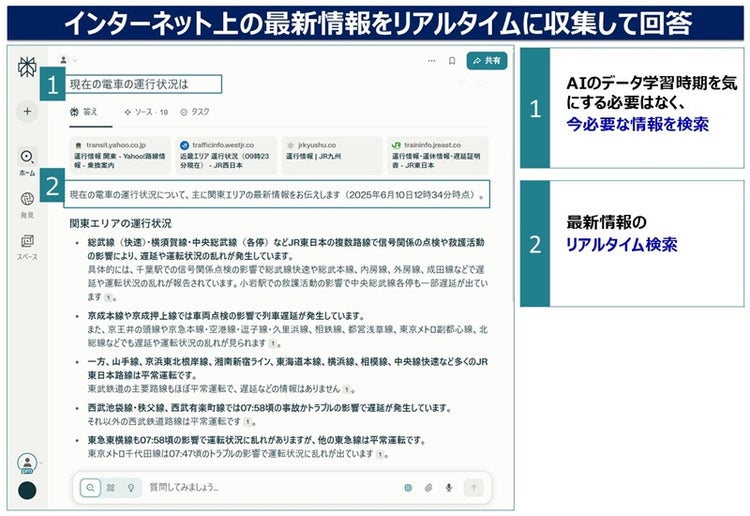Attach a file with the paperclip icon
Screen dimensions: 750x516
tap(429, 488)
